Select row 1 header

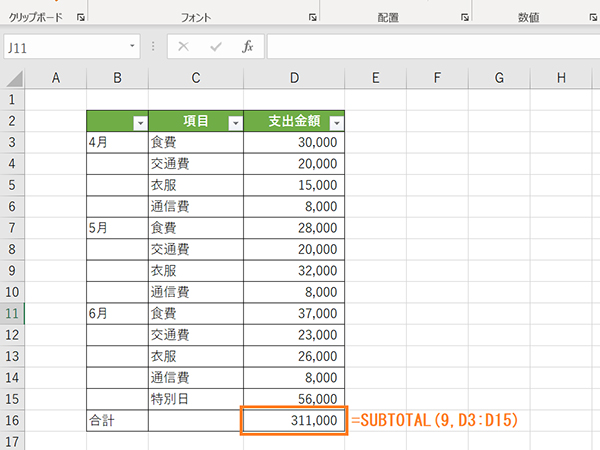coord(12,99)
